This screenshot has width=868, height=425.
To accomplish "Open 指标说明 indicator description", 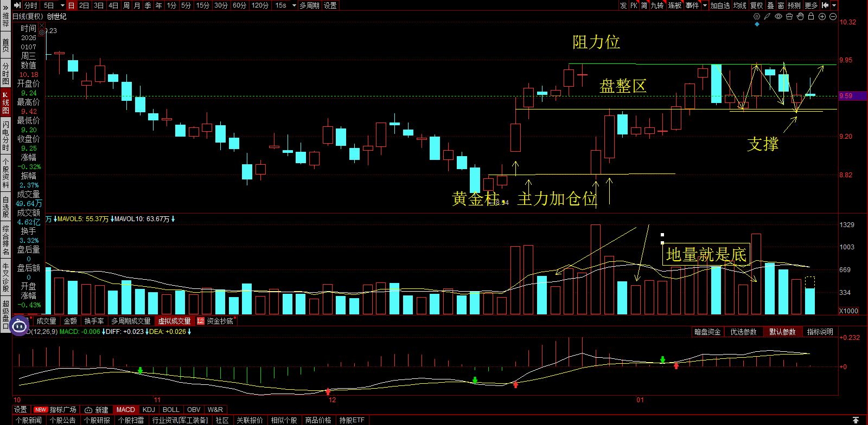I will (x=820, y=332).
